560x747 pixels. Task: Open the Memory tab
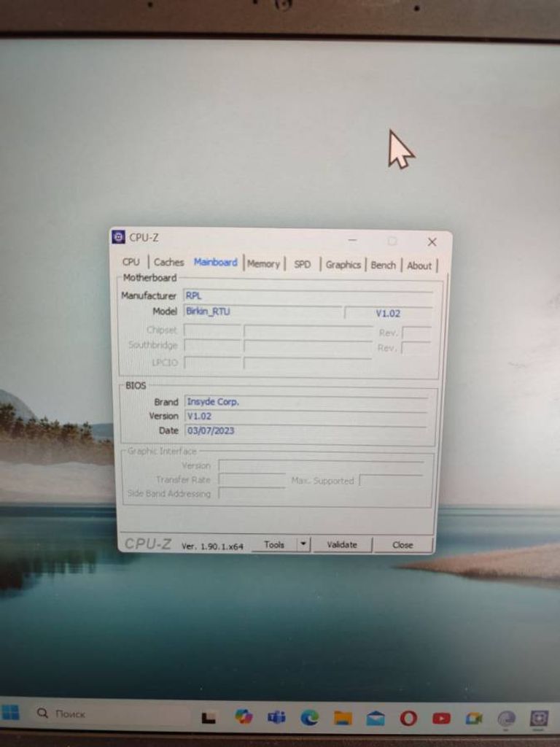click(x=263, y=264)
